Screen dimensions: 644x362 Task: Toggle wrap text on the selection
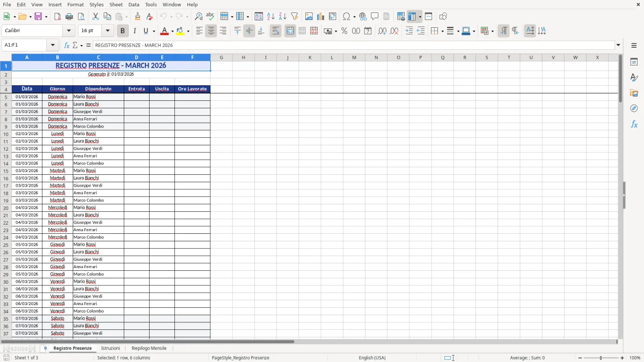tap(275, 31)
